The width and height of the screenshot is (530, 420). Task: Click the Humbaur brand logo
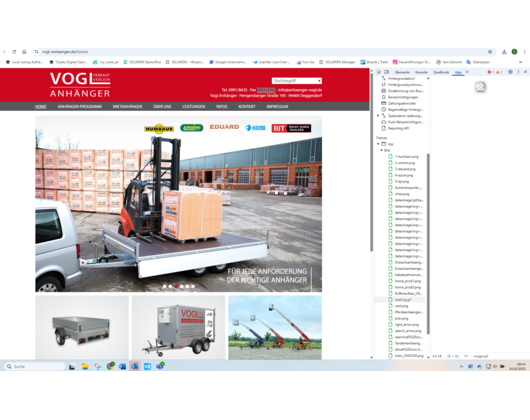click(x=159, y=129)
